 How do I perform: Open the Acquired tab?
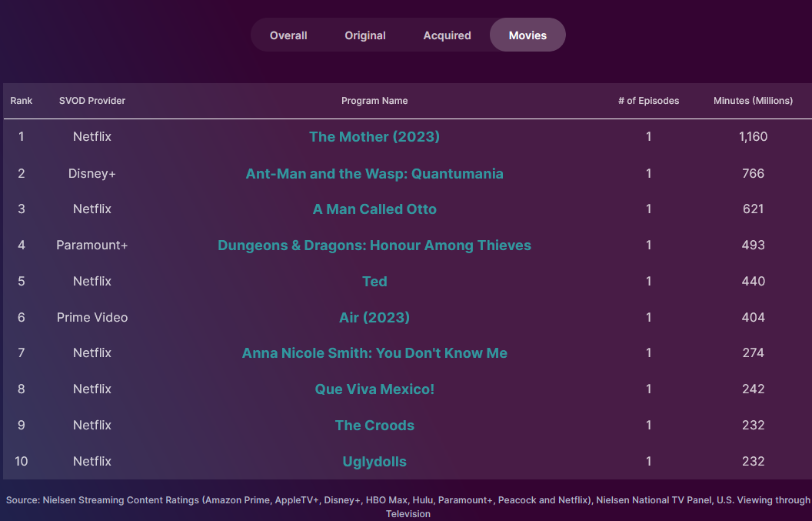(447, 35)
